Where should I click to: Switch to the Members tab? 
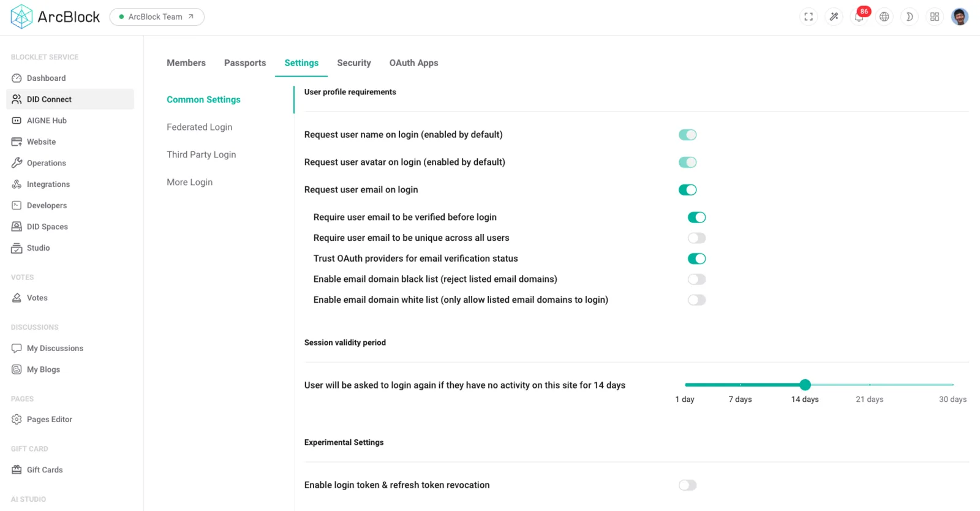(x=186, y=63)
